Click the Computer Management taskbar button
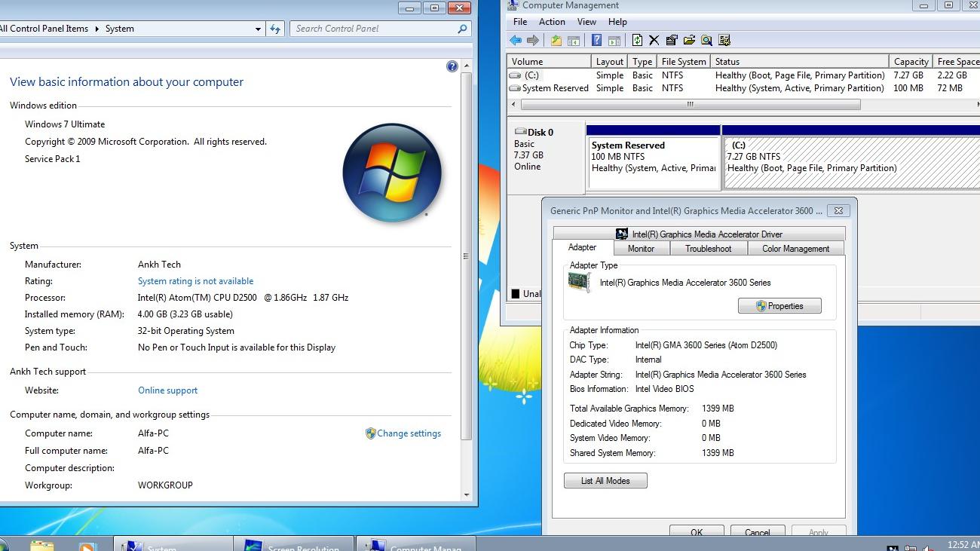 [415, 543]
